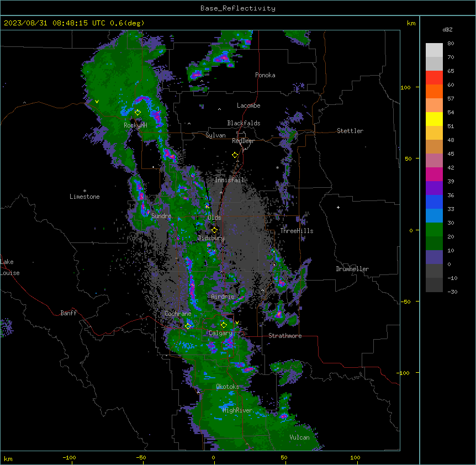Click the Strathmore label
Viewport: 476px width, 465px height.
285,336
